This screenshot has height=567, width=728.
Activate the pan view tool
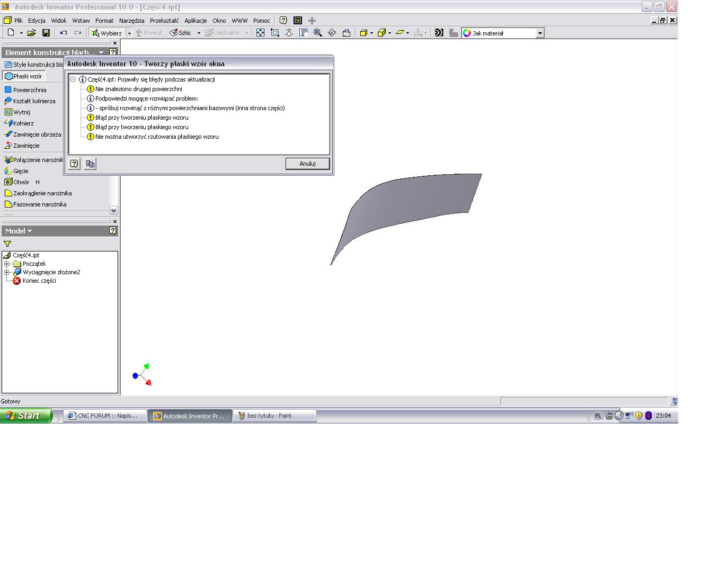click(304, 33)
